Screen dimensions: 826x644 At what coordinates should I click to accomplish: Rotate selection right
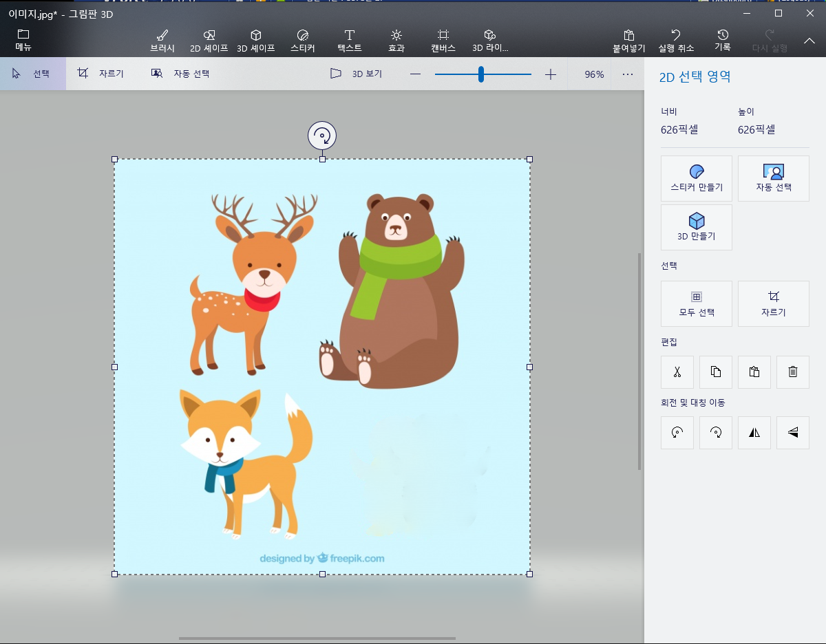pos(716,433)
